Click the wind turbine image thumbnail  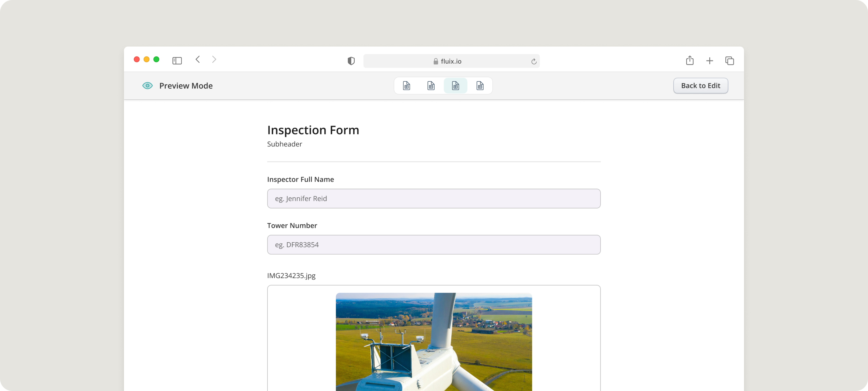pyautogui.click(x=434, y=341)
